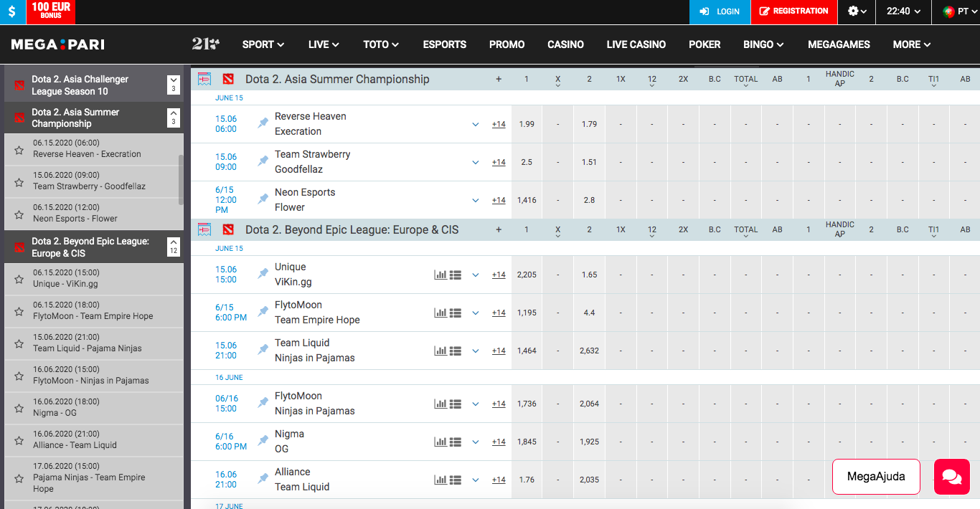Open the LIVE menu

click(x=324, y=44)
